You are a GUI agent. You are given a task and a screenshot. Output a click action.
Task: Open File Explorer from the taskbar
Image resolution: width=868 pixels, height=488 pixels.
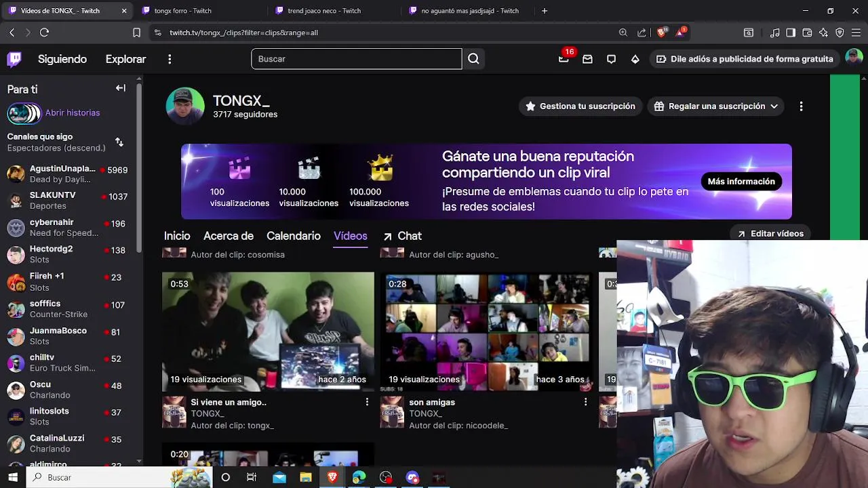pyautogui.click(x=306, y=477)
